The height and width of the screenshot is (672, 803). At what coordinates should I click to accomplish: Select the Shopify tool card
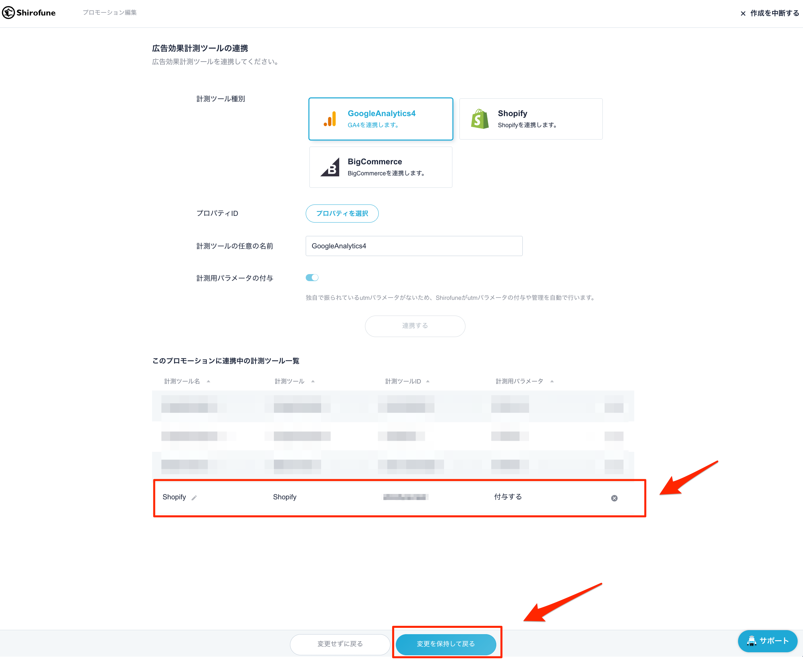(x=531, y=119)
